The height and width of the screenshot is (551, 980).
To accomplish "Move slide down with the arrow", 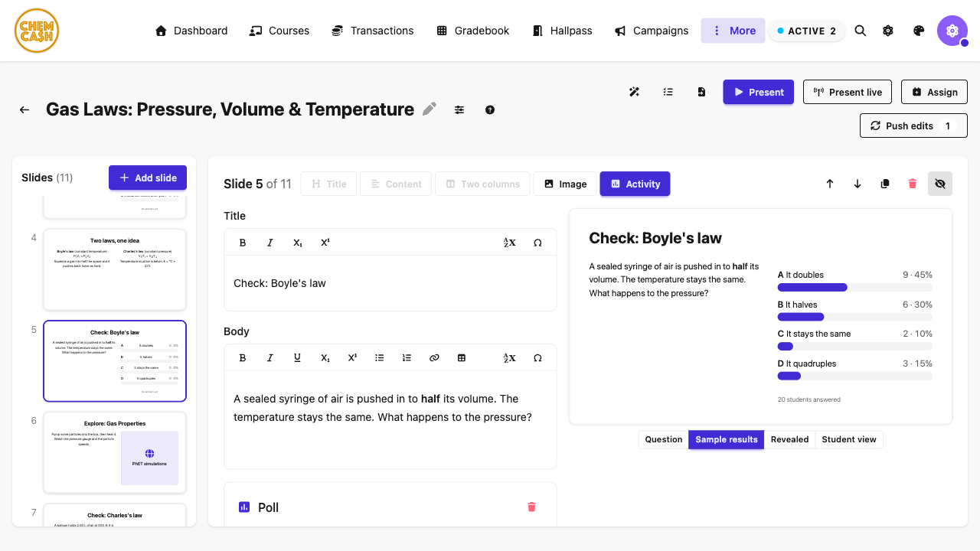I will click(x=857, y=184).
